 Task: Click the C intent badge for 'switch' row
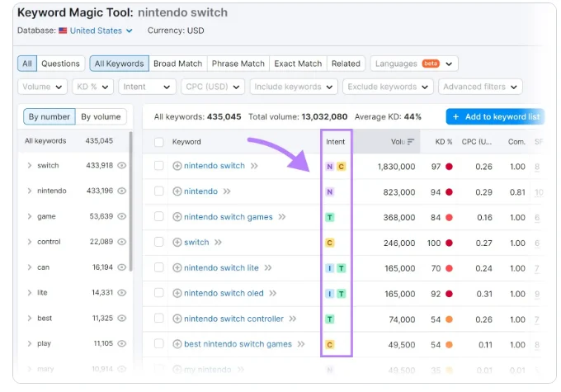tap(329, 243)
